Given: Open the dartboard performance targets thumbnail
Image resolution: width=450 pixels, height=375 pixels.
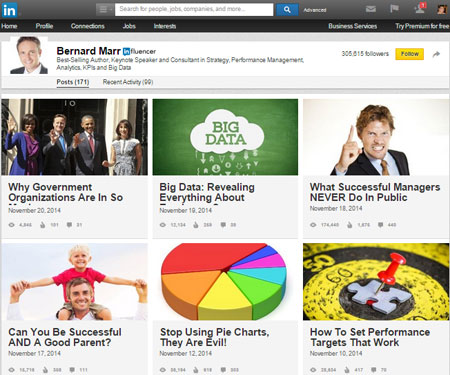Looking at the screenshot, I should (x=376, y=282).
